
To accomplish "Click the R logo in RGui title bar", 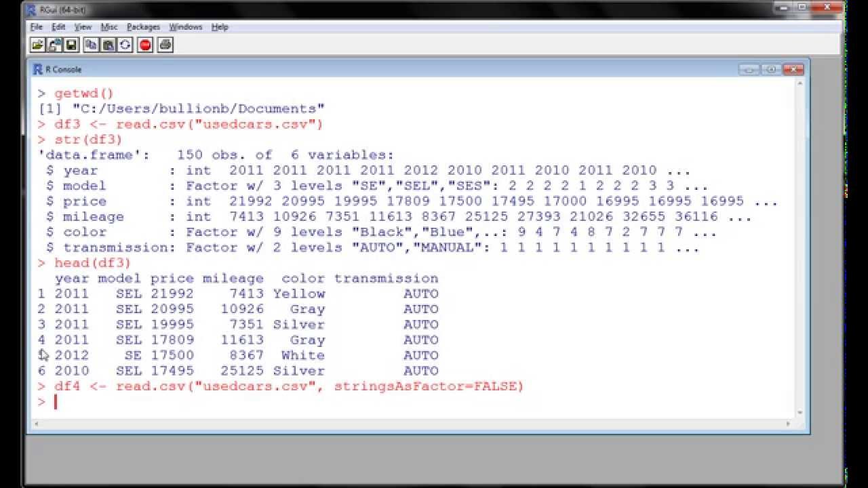I will [x=30, y=9].
